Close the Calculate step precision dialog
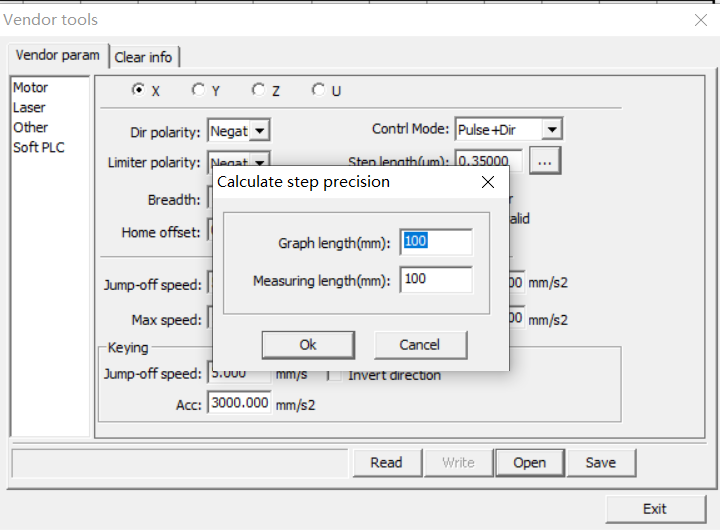 point(488,182)
